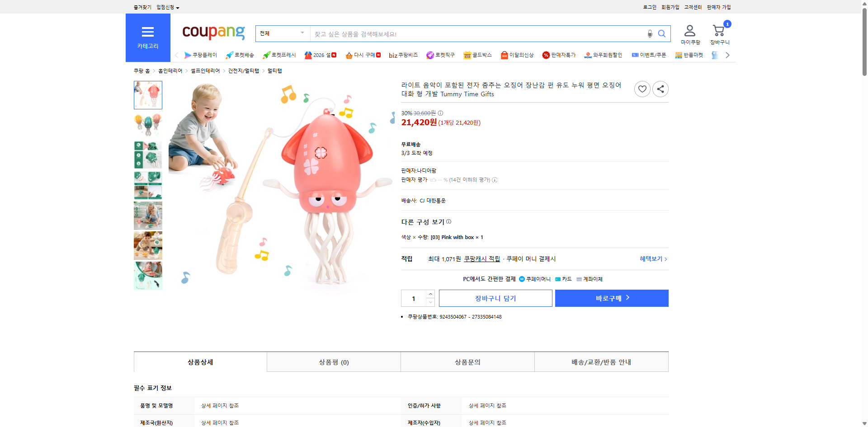Viewport: 868px width, 427px height.
Task: Open 이달의신상 new arrivals icon
Action: pos(518,55)
